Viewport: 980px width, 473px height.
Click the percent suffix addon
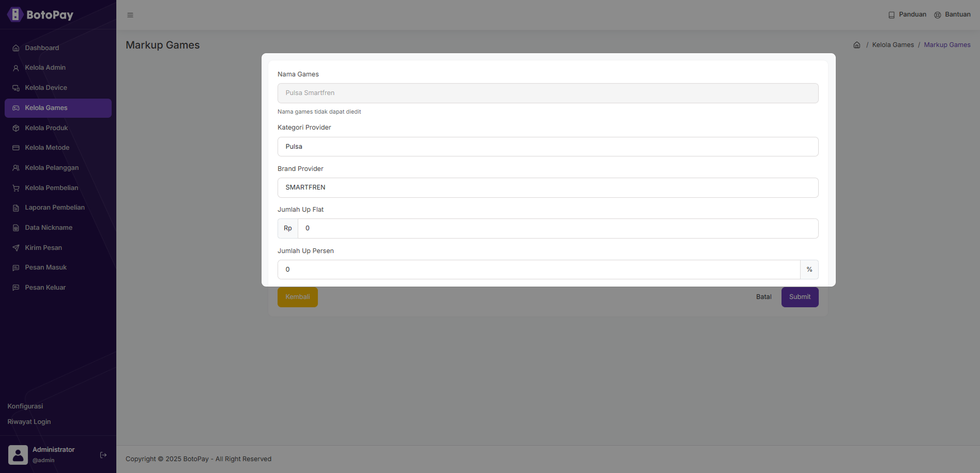coord(809,270)
